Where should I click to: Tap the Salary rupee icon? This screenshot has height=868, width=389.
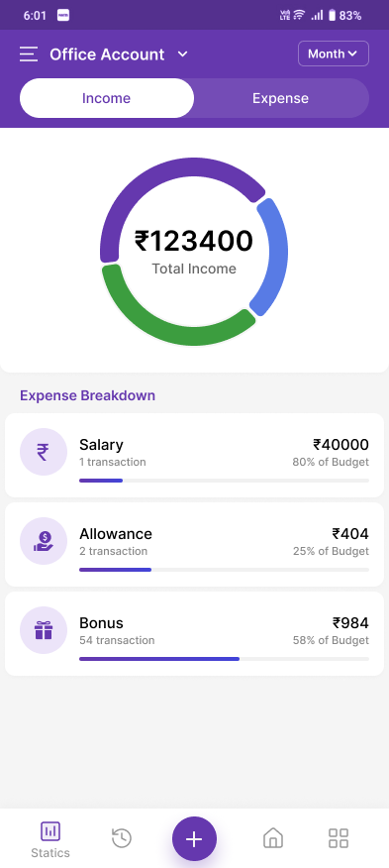[44, 452]
